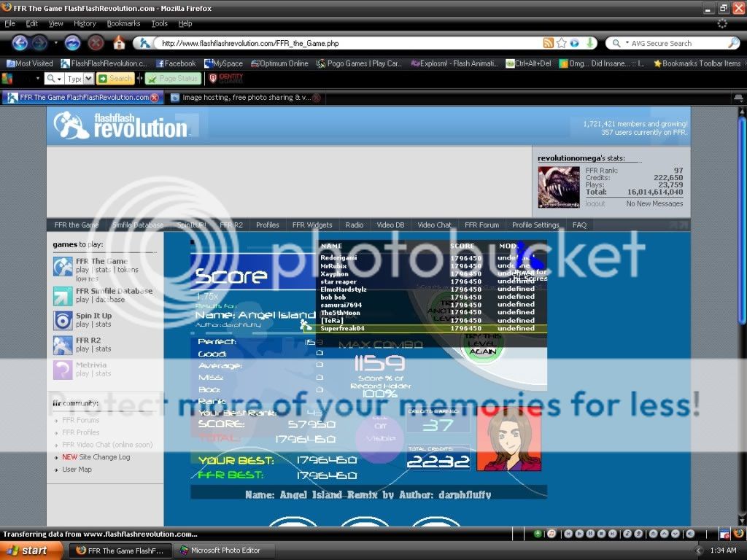Click the URL address field
This screenshot has width=747, height=560.
[343, 44]
